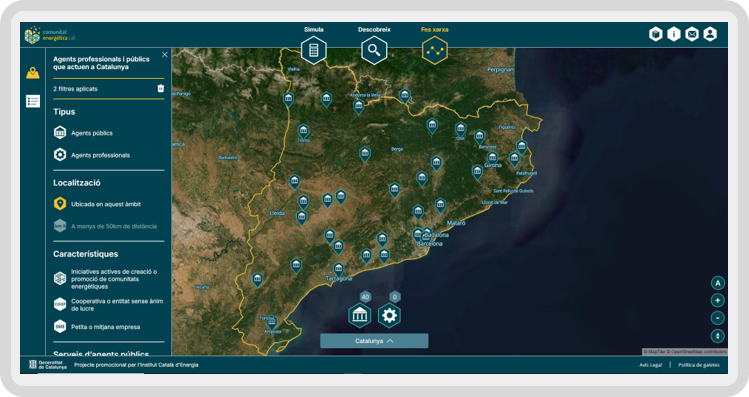Click the label toggle 'A' map button

(x=717, y=283)
